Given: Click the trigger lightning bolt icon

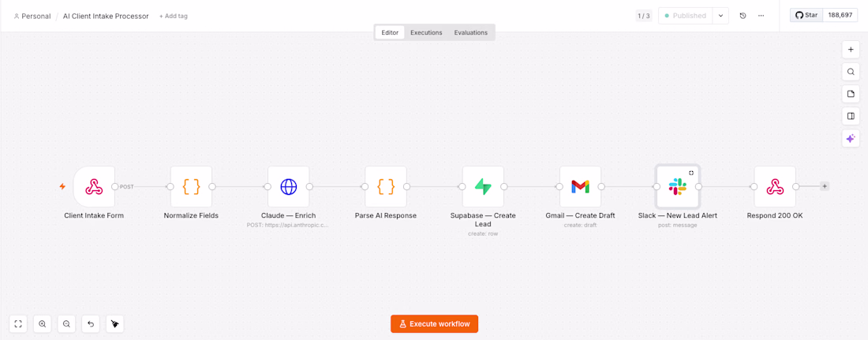Looking at the screenshot, I should click(62, 187).
